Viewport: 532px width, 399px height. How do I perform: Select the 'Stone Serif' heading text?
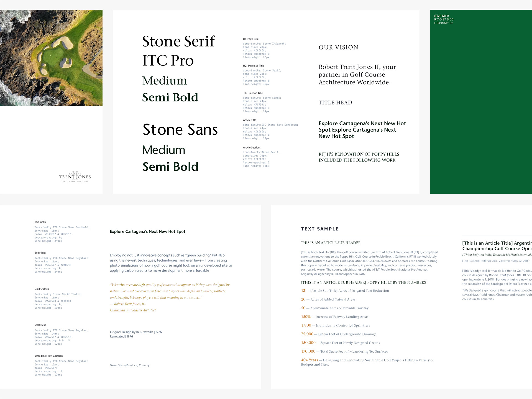pyautogui.click(x=178, y=41)
